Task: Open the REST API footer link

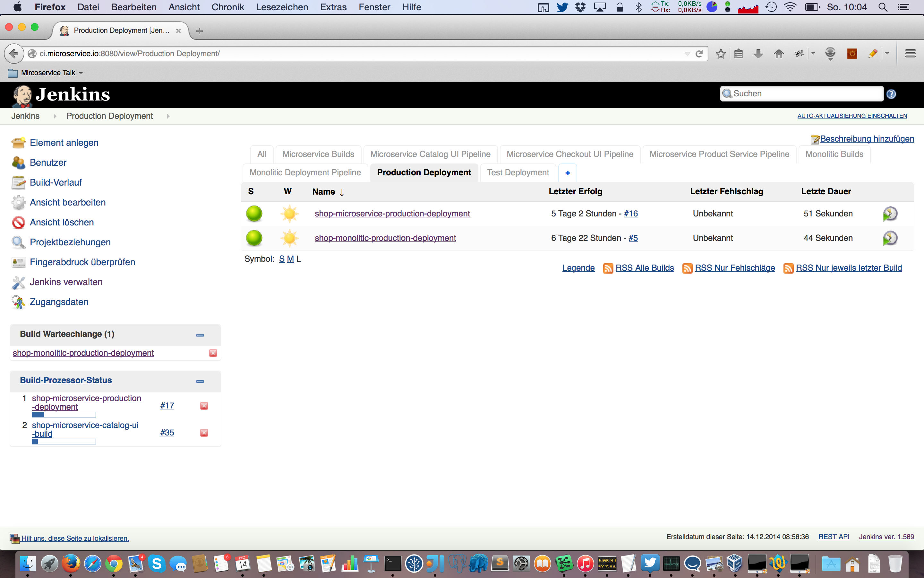Action: pos(834,537)
